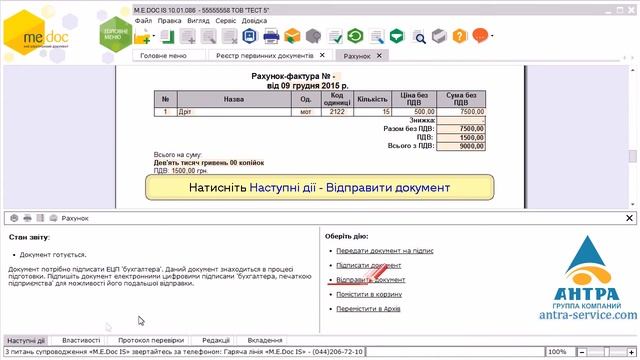Click scrollbar down arrow in document view

(633, 204)
